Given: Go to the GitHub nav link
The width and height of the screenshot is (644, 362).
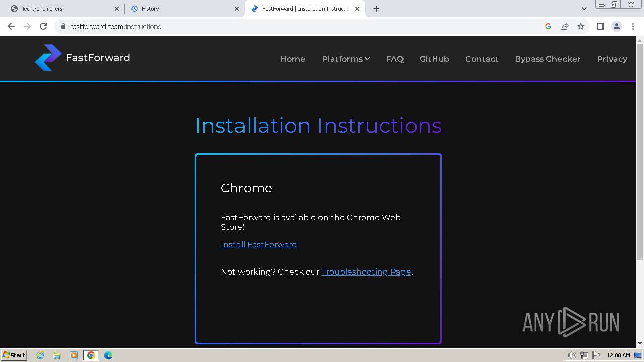Looking at the screenshot, I should click(x=434, y=59).
